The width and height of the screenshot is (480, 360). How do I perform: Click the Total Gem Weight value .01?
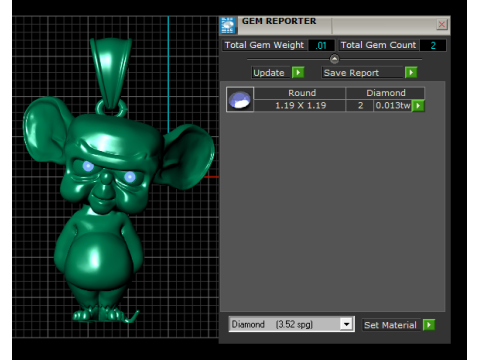pos(321,45)
